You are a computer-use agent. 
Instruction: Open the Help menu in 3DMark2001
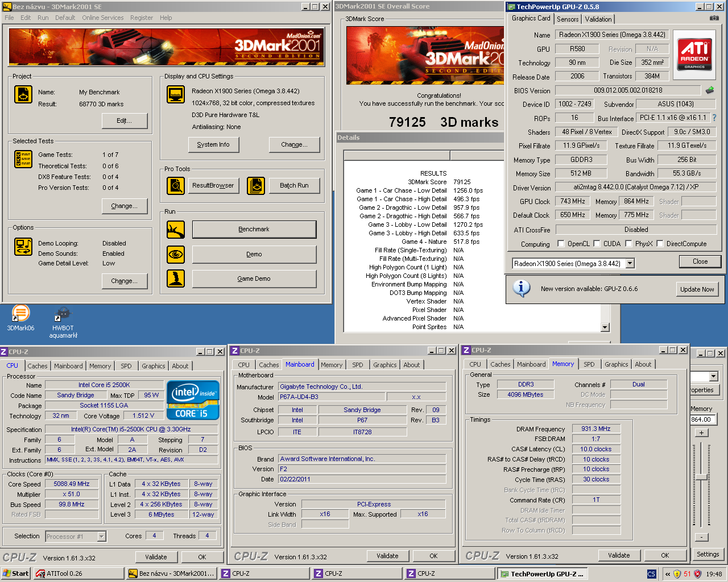[166, 18]
